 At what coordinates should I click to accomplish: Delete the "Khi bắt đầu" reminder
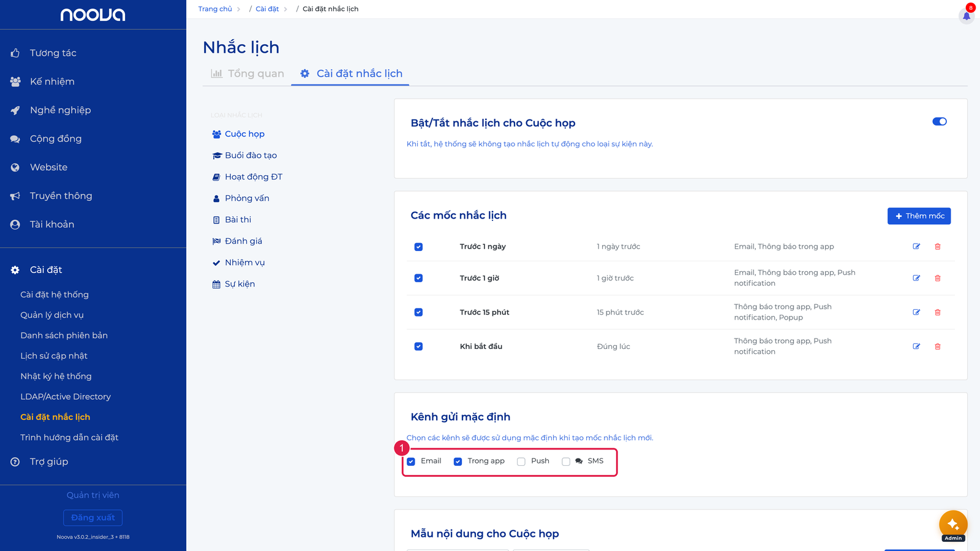938,347
